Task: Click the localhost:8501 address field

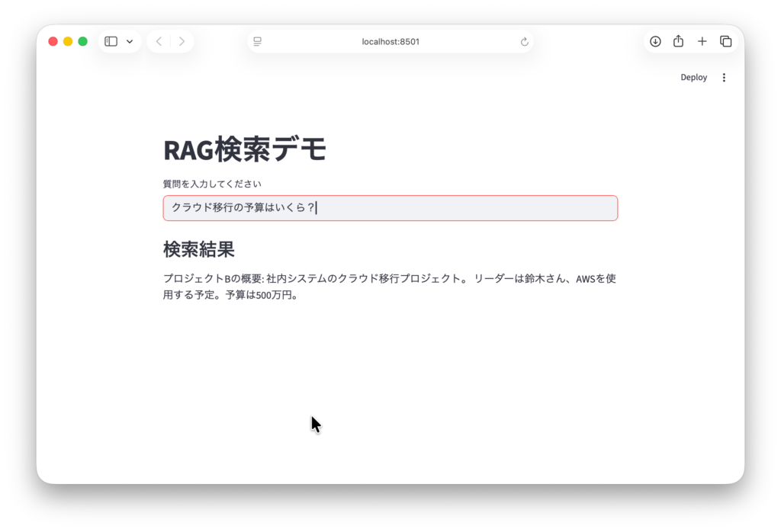Action: [x=390, y=41]
